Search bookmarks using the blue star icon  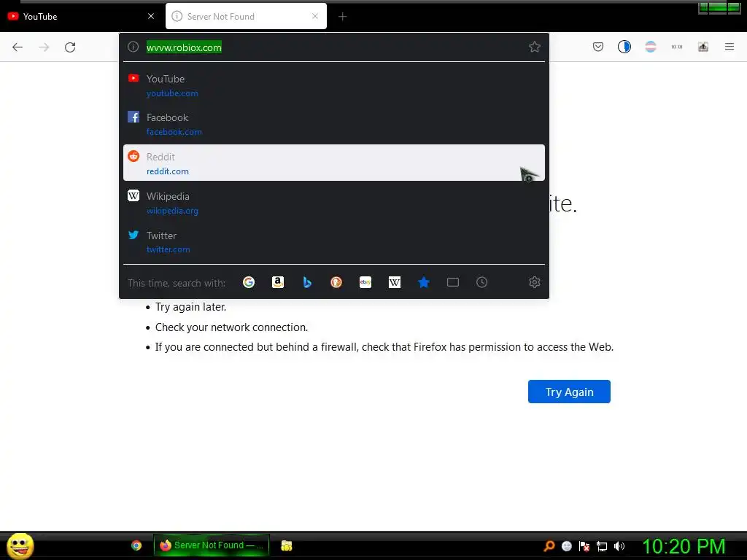[x=424, y=282]
